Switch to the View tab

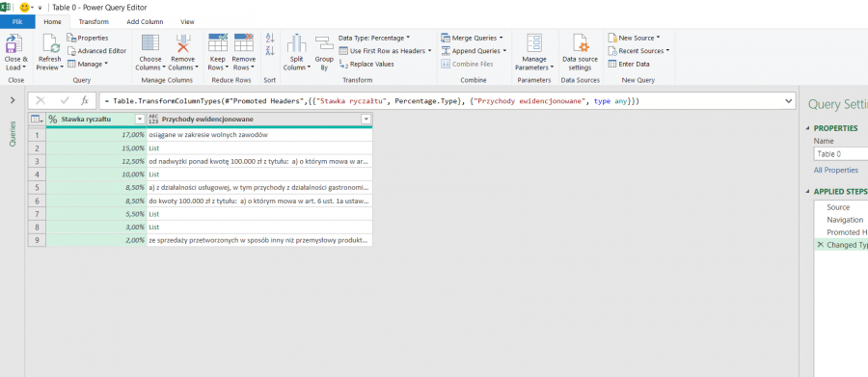pyautogui.click(x=187, y=21)
